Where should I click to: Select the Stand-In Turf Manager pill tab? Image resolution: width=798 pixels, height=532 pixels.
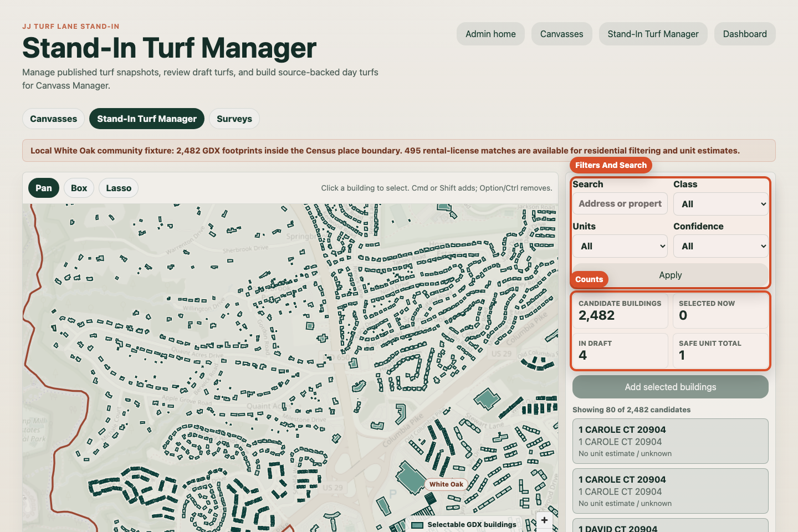click(x=147, y=119)
